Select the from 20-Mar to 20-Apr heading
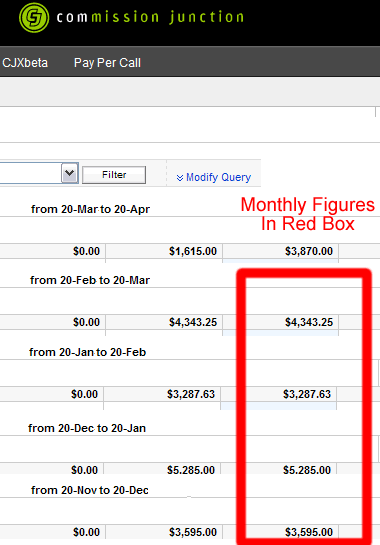Viewport: 380px width, 545px height. click(x=90, y=209)
